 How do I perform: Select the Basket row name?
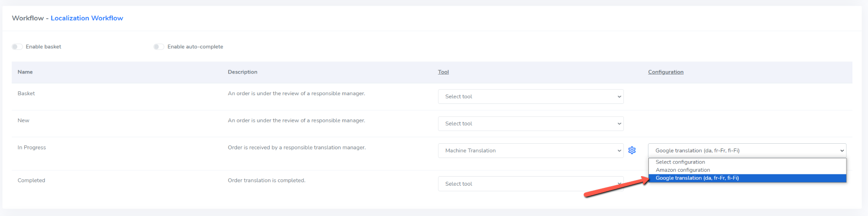pos(26,93)
